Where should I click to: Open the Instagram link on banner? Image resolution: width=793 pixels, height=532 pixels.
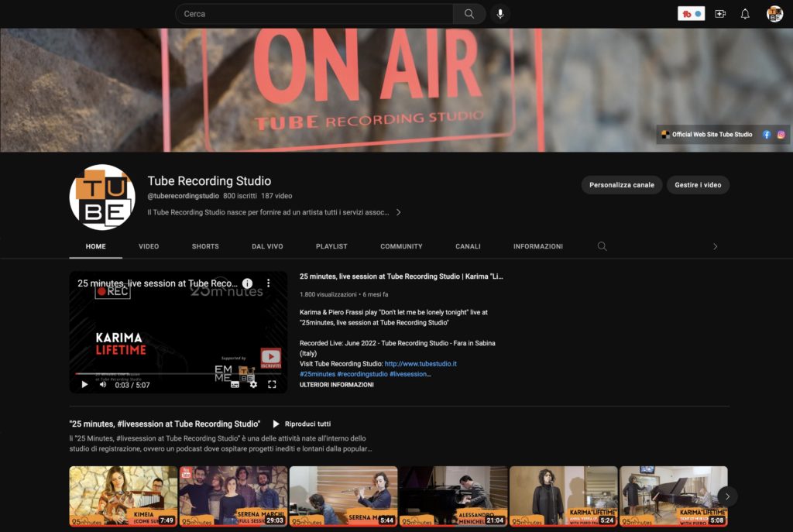pos(781,135)
